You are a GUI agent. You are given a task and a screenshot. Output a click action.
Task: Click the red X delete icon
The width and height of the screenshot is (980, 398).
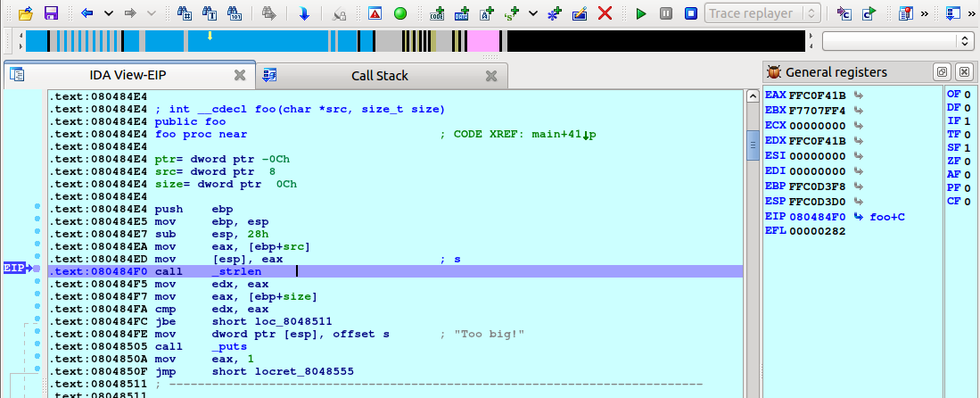pos(605,13)
